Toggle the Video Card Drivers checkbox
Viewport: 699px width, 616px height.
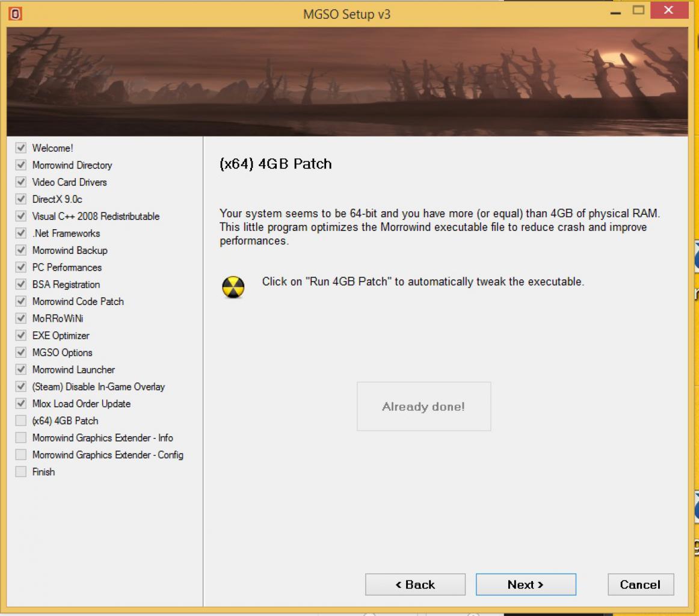(20, 182)
